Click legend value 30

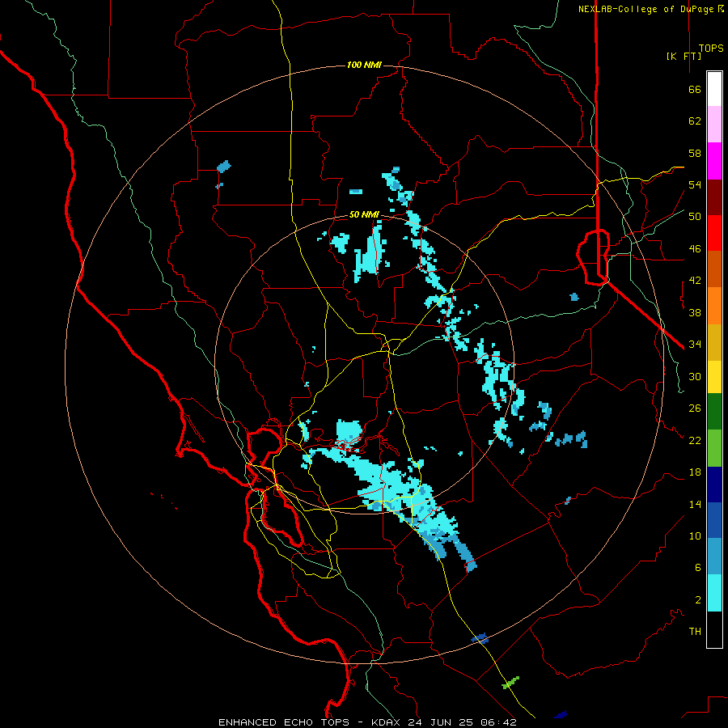(695, 376)
